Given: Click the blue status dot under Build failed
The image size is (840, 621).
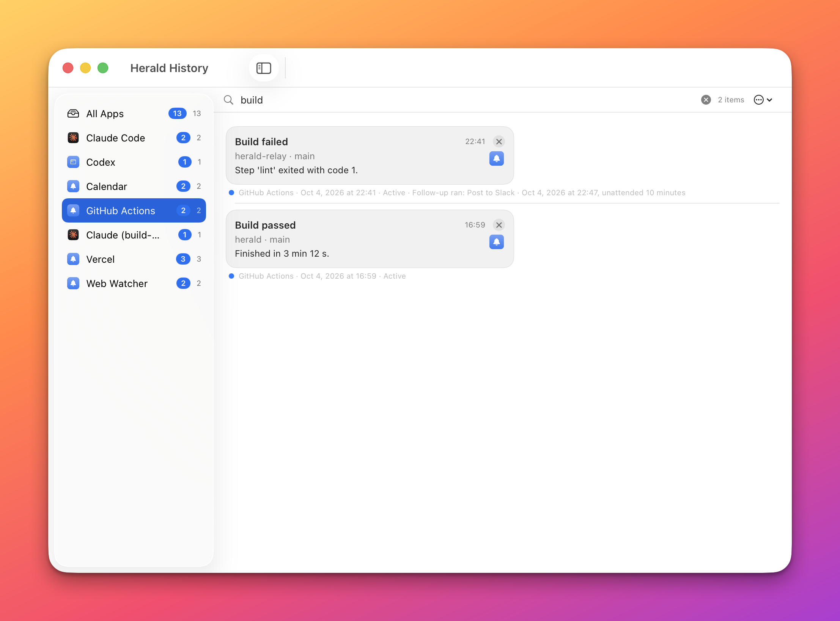Looking at the screenshot, I should (231, 193).
